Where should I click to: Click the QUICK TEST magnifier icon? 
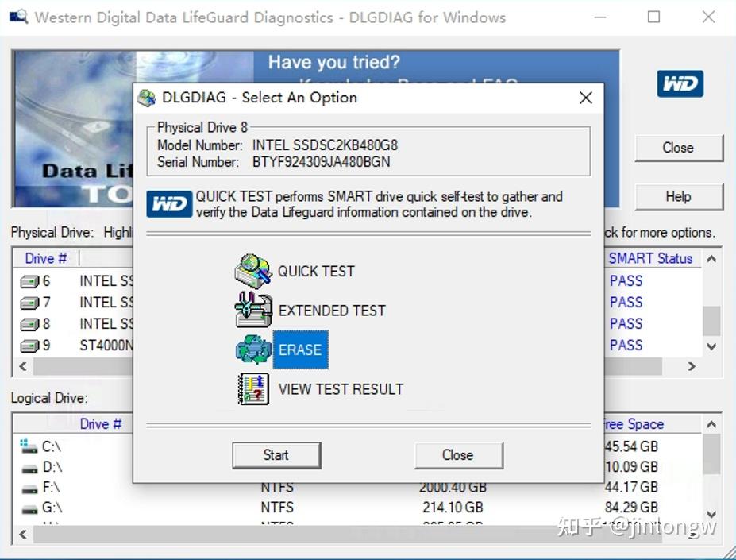click(x=253, y=271)
